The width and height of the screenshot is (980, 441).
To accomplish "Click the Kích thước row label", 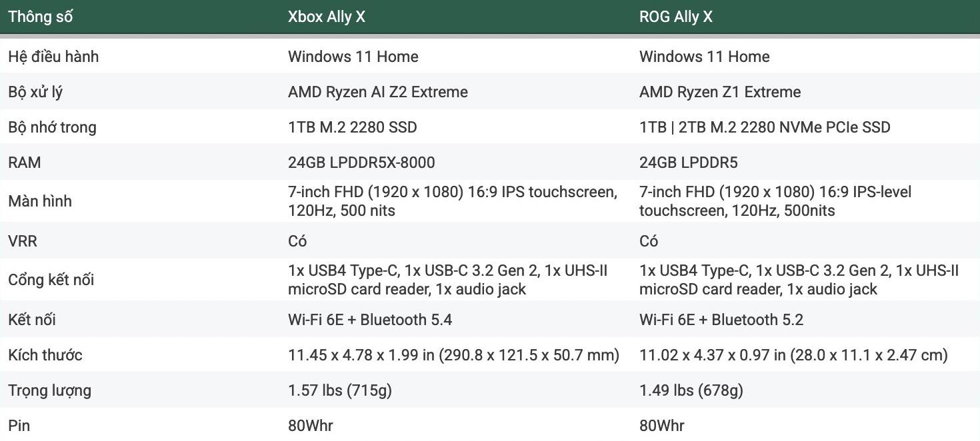I will (45, 355).
